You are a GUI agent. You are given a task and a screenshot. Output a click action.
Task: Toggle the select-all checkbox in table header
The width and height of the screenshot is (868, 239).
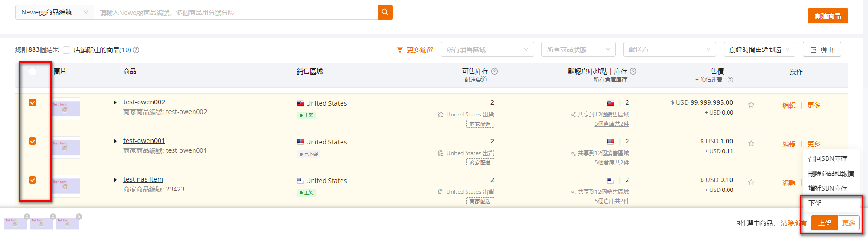tap(33, 72)
